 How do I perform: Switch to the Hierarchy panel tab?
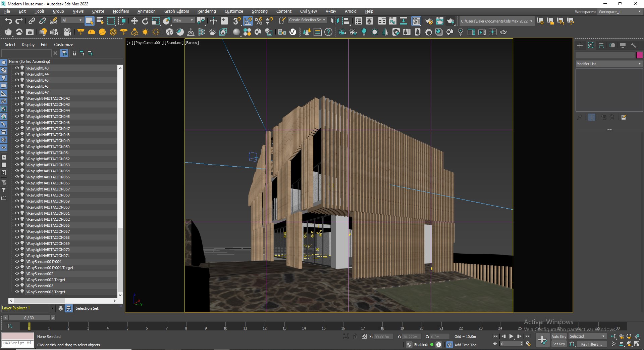(601, 45)
